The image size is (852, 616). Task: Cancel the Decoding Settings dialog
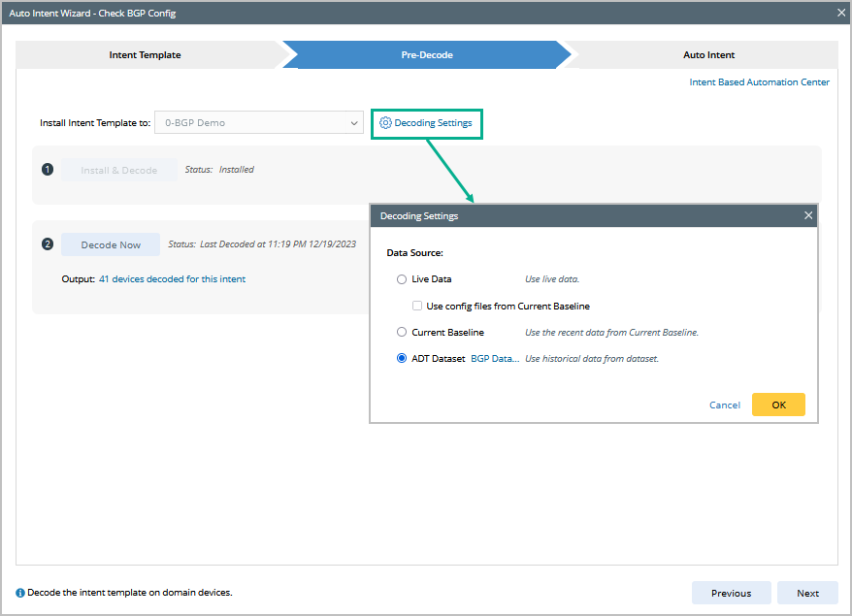(725, 405)
